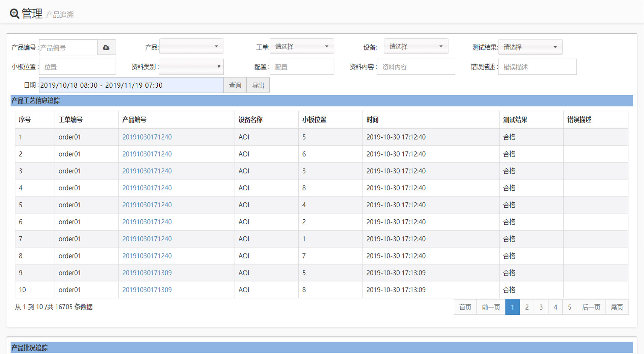This screenshot has height=354, width=644.
Task: Click the magnifier icon beside 管理 title
Action: [x=14, y=14]
